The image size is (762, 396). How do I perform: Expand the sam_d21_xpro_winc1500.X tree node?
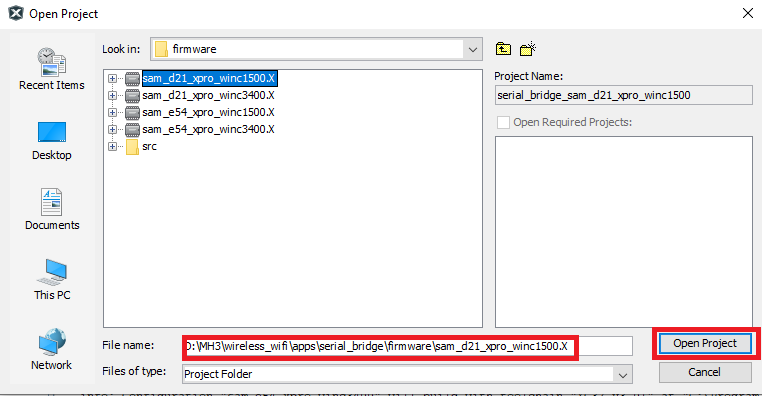112,78
